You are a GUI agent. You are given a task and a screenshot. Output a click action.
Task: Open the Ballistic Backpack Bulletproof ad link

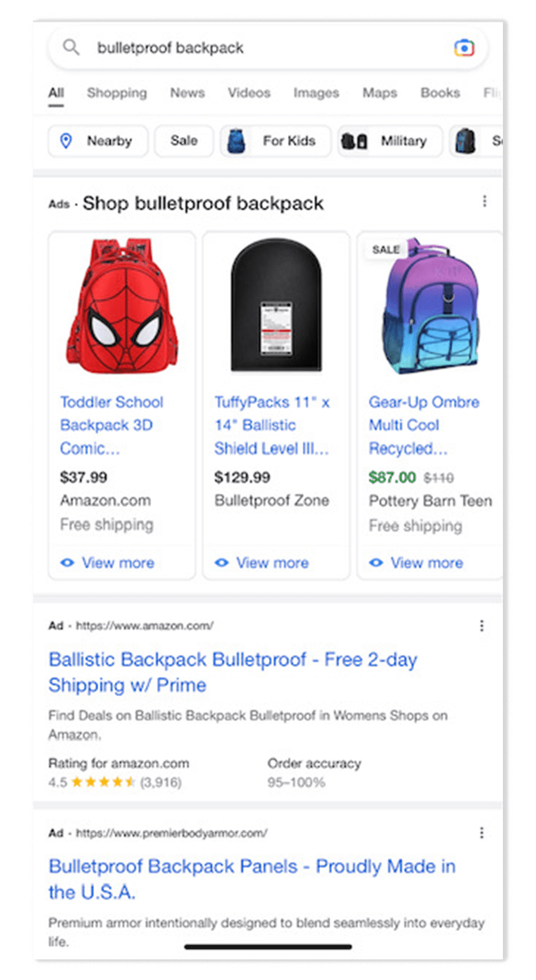[233, 672]
